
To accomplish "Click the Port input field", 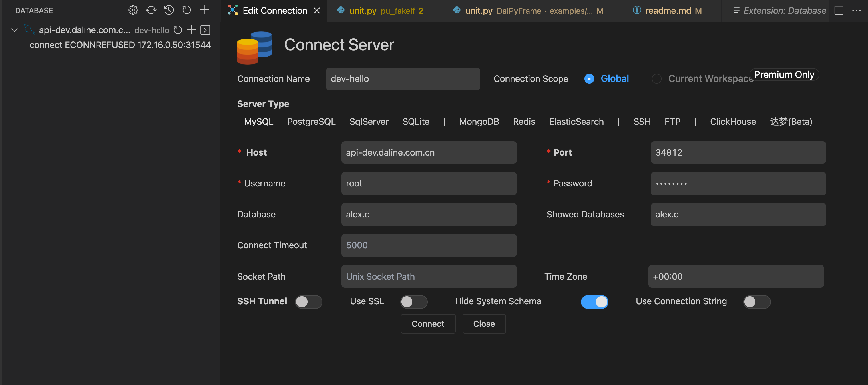I will tap(738, 153).
